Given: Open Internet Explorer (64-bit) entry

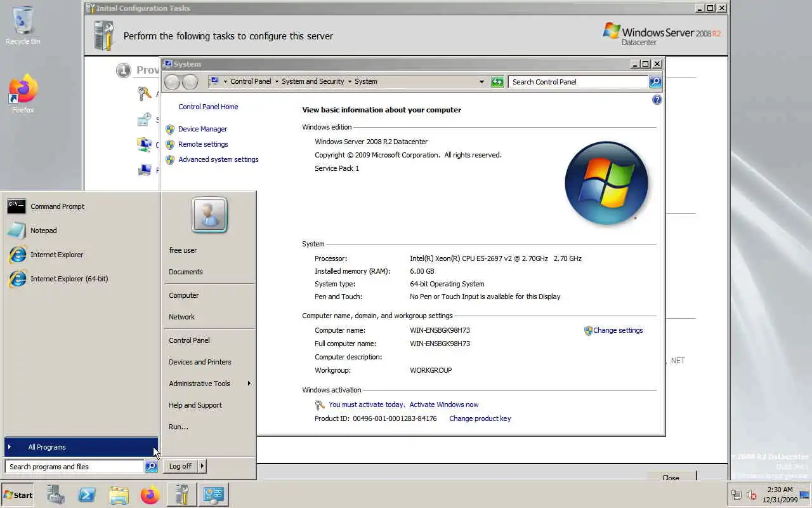Looking at the screenshot, I should click(x=80, y=279).
